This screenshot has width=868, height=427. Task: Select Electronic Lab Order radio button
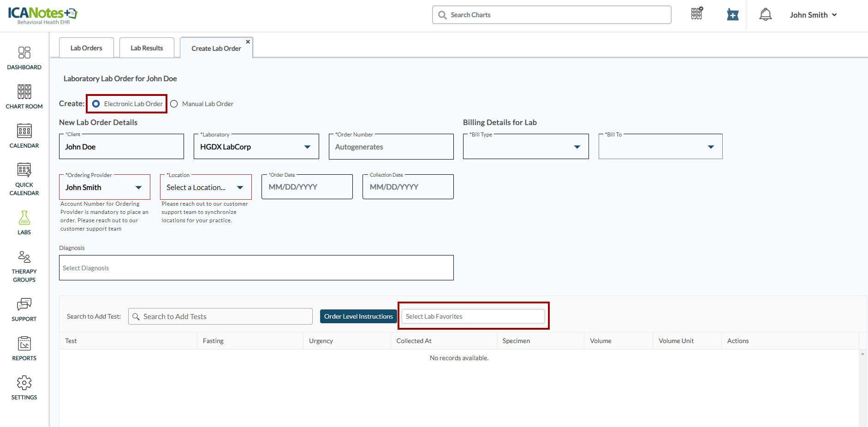point(96,104)
